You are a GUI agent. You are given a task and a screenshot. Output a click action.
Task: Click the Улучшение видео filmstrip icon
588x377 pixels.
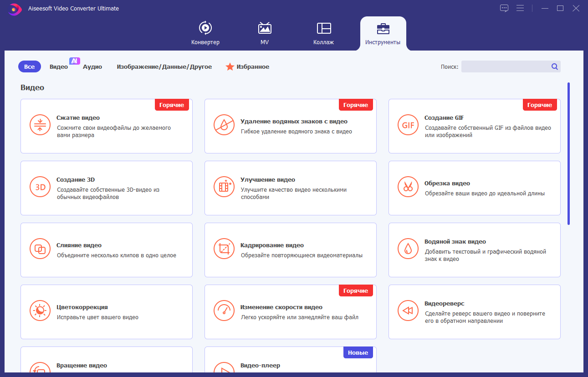(225, 187)
